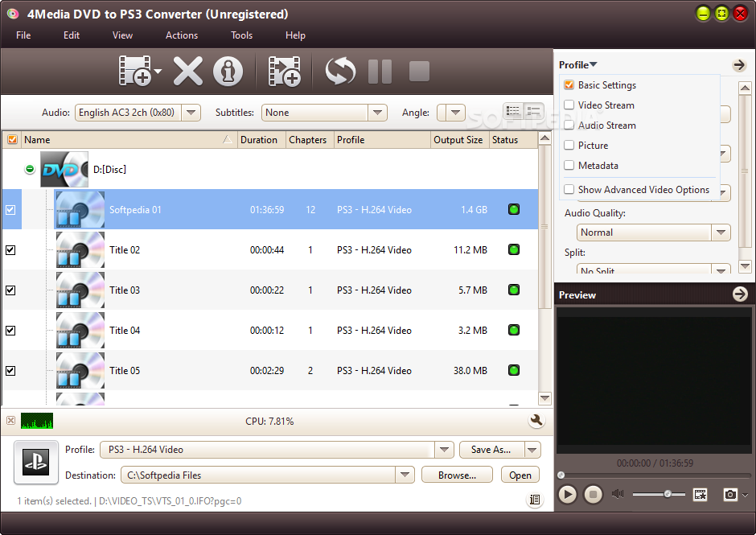Click the Remove (X) toolbar icon
The image size is (756, 535).
187,71
